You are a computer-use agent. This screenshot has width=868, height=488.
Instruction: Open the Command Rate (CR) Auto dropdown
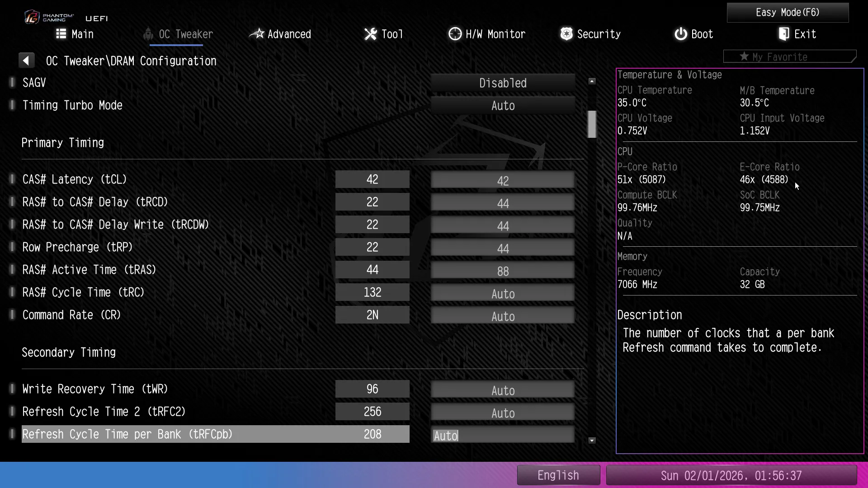[502, 316]
